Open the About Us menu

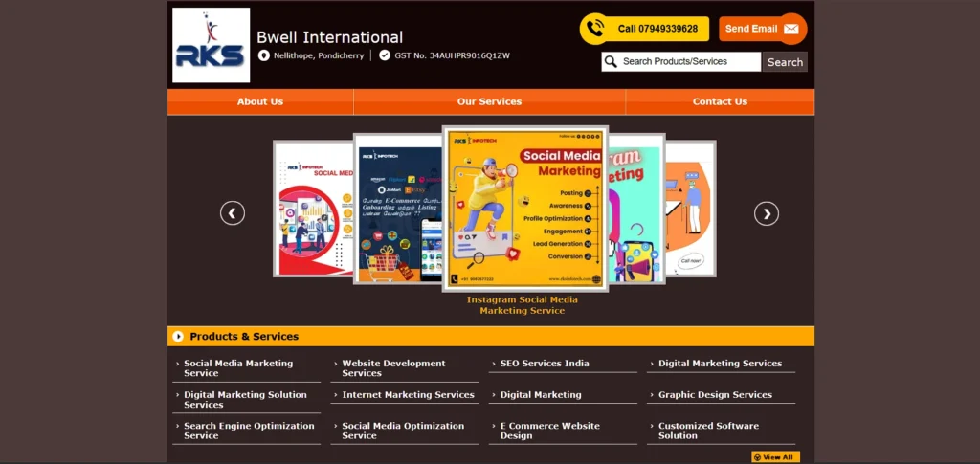click(260, 101)
